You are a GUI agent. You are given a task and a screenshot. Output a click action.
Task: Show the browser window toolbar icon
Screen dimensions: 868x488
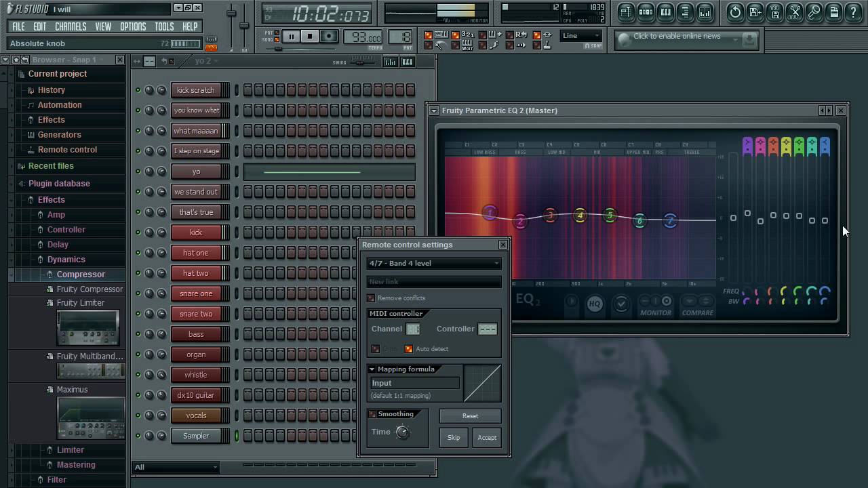click(685, 12)
